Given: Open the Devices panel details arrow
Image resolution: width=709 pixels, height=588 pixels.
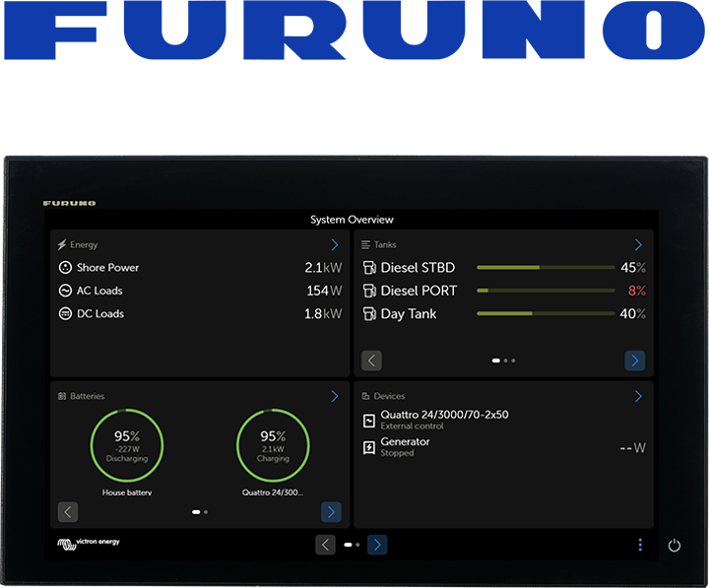Looking at the screenshot, I should pos(638,396).
